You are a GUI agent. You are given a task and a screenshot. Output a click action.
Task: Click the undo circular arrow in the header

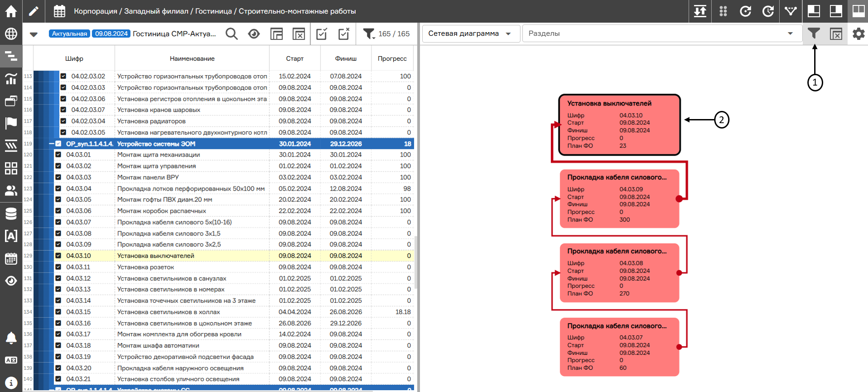pyautogui.click(x=745, y=11)
